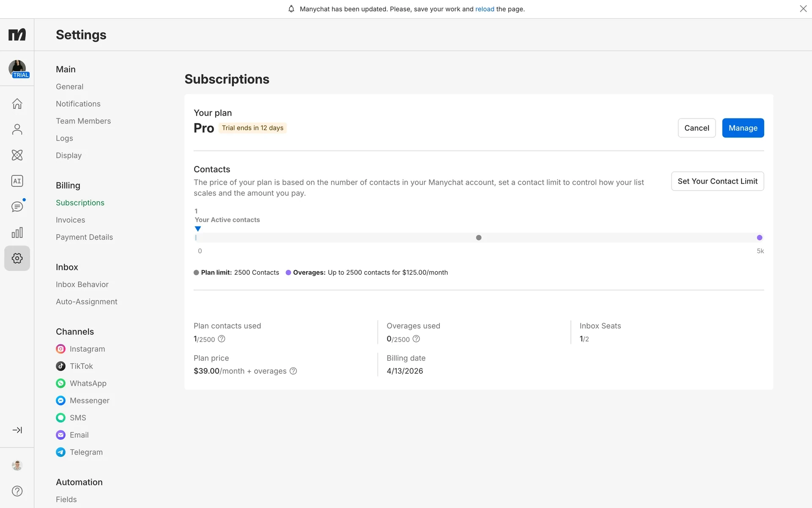Image resolution: width=812 pixels, height=508 pixels.
Task: Open TikTok channel settings
Action: 74,366
